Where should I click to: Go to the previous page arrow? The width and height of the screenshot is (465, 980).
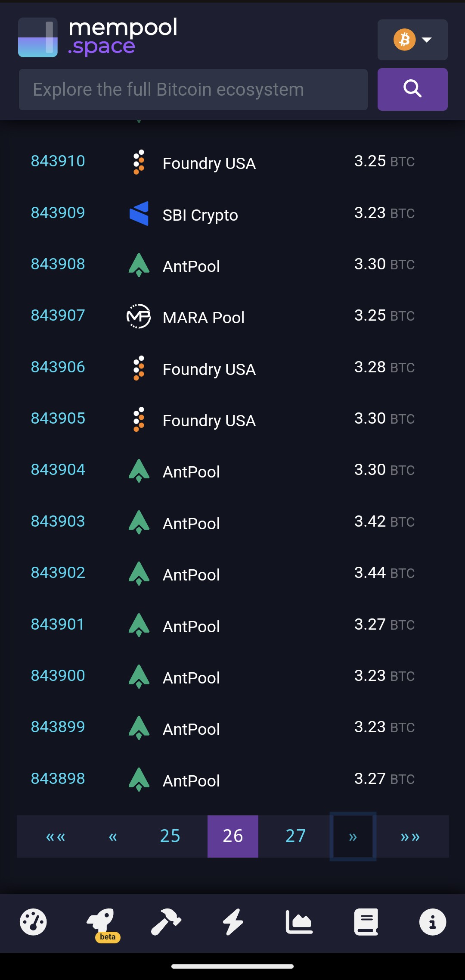point(113,836)
